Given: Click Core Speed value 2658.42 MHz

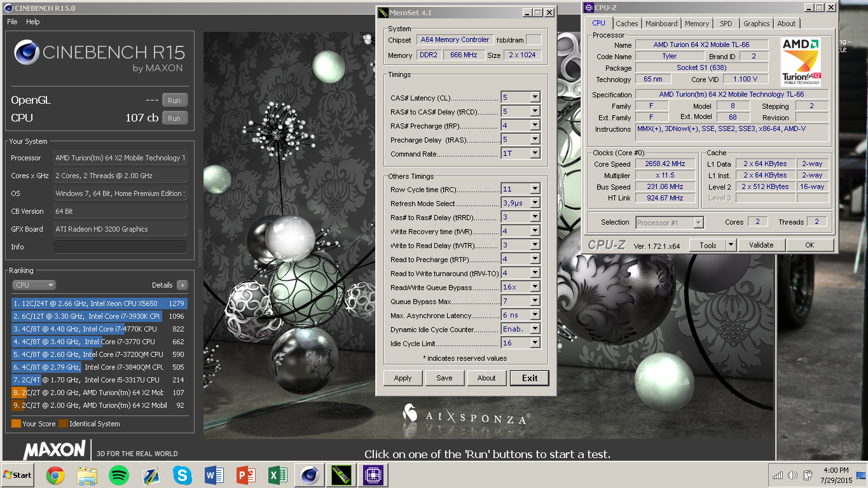Looking at the screenshot, I should click(665, 164).
